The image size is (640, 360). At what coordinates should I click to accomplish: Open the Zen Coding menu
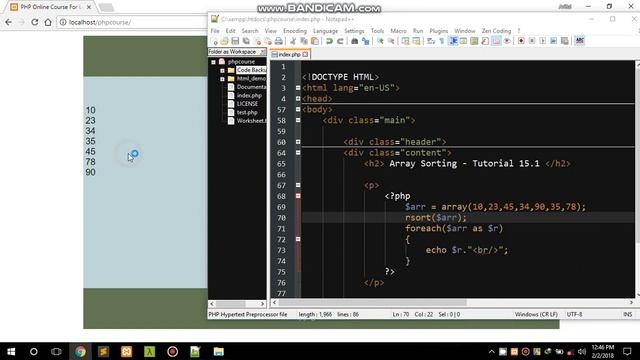tap(496, 31)
